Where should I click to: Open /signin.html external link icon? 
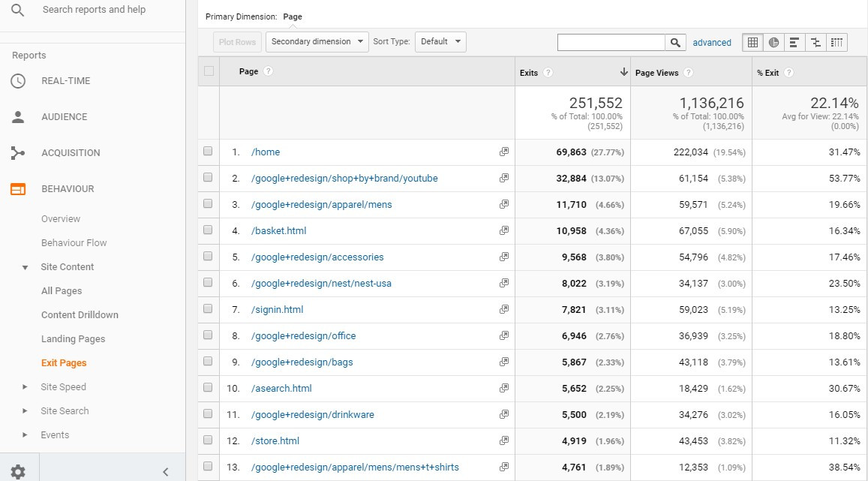pyautogui.click(x=503, y=309)
